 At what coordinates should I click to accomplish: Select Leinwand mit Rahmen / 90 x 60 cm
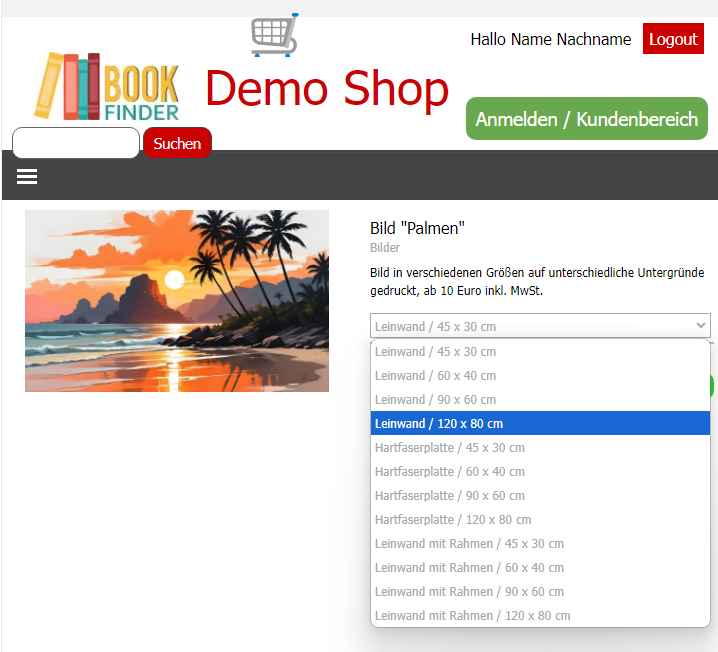[x=540, y=592]
